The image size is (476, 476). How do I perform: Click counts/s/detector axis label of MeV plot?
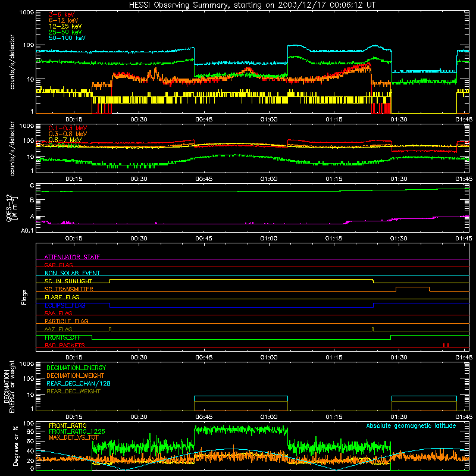click(12, 148)
